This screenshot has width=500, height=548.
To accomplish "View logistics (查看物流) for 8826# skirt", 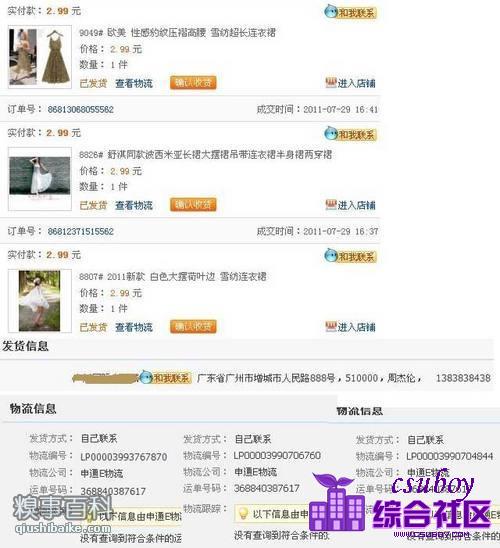I will pos(134,206).
